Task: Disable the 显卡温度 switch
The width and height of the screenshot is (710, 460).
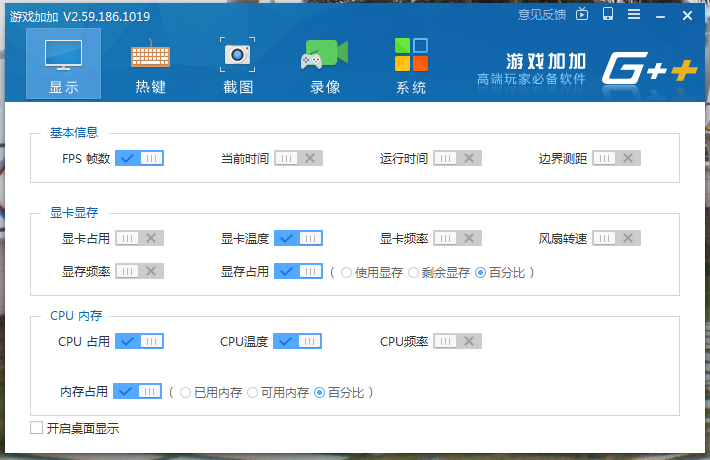Action: (x=298, y=238)
